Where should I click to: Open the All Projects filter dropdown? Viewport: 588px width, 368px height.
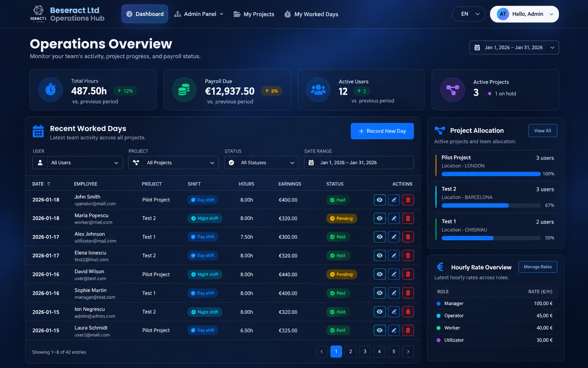173,162
